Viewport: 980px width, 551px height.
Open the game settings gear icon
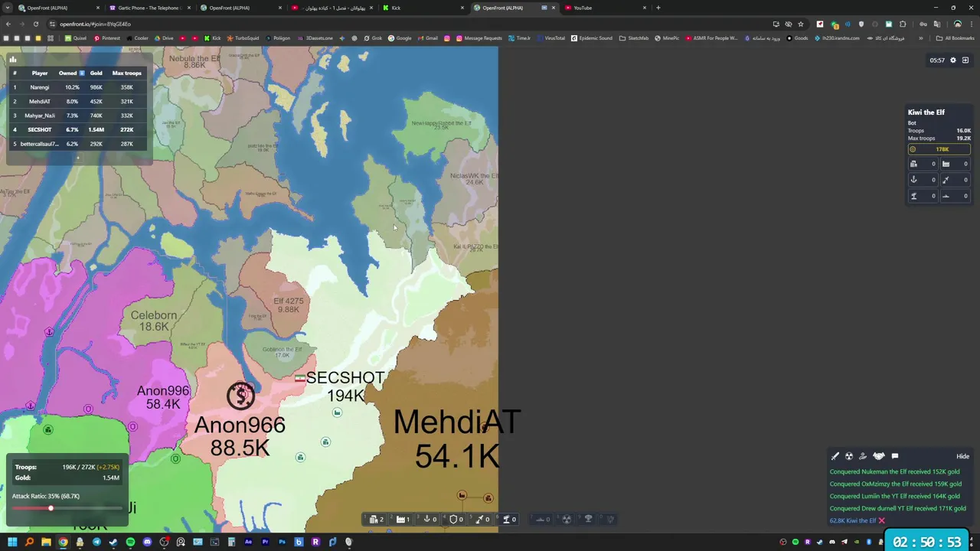(953, 60)
